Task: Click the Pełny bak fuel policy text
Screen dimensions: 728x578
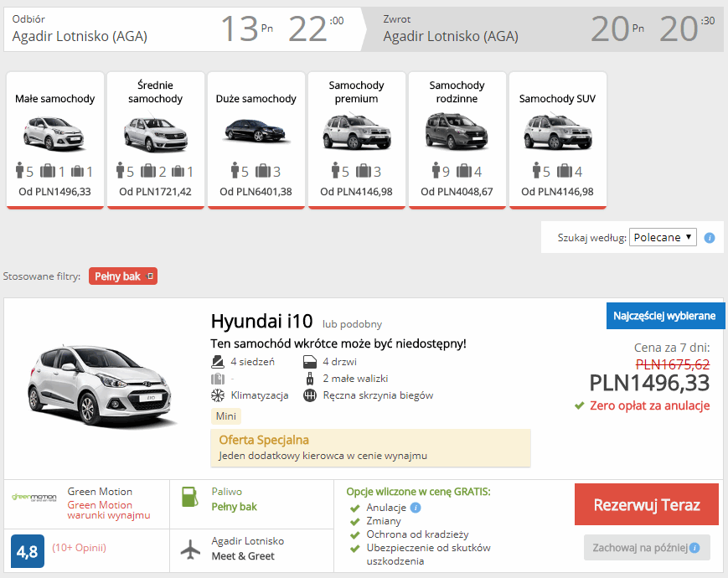Action: coord(234,507)
